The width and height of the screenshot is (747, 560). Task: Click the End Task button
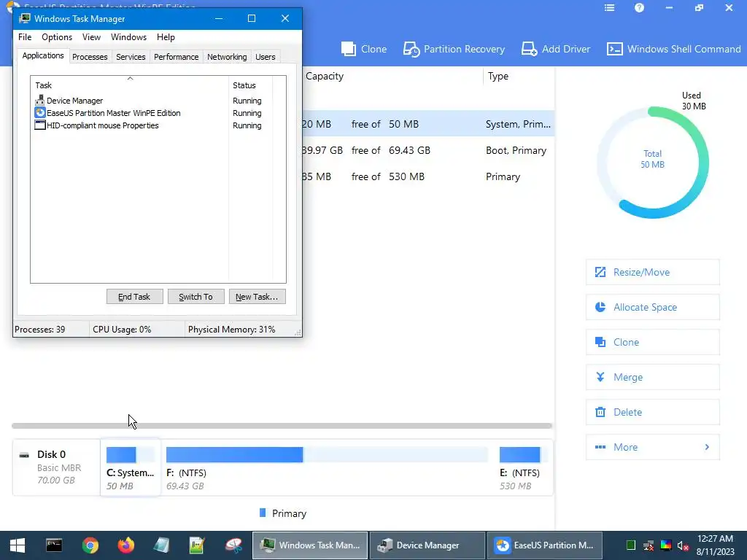[x=134, y=297]
